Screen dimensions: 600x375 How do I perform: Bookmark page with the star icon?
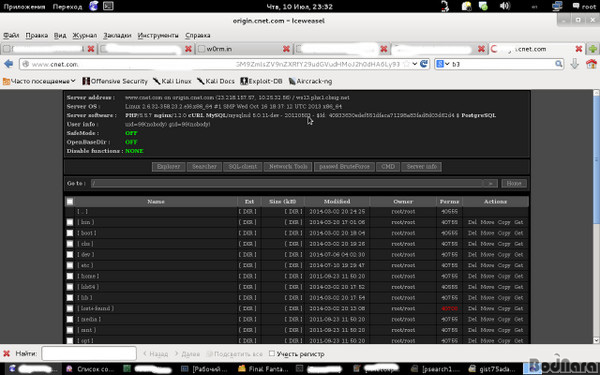pos(407,64)
